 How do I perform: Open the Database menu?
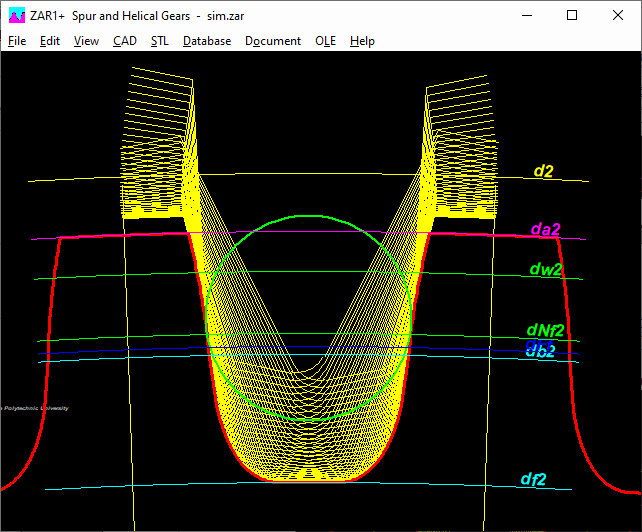[x=207, y=41]
